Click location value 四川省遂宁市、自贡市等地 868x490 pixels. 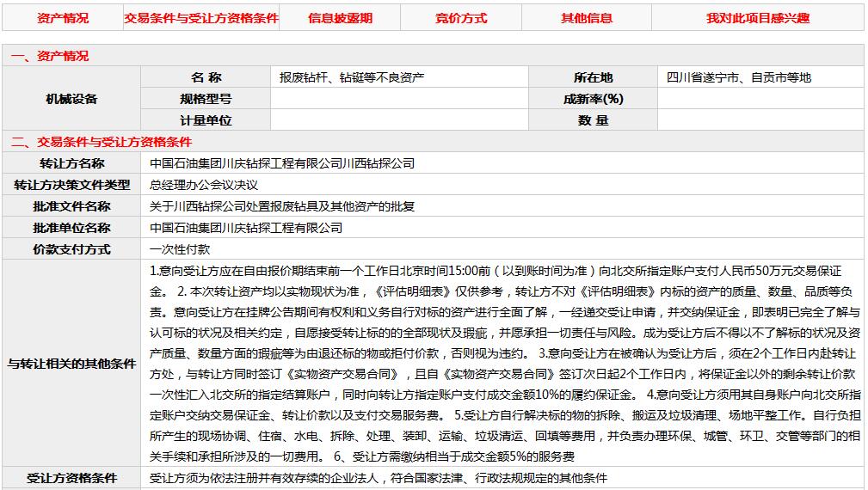(x=738, y=77)
